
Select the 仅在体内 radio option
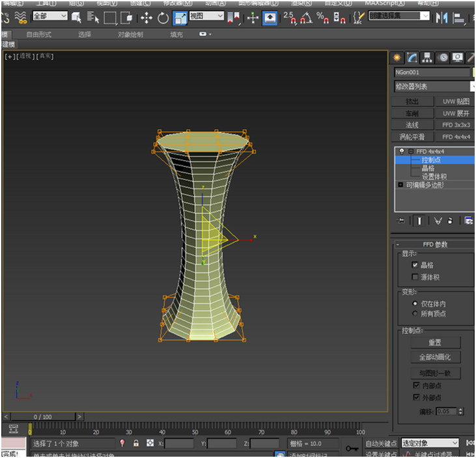click(415, 304)
